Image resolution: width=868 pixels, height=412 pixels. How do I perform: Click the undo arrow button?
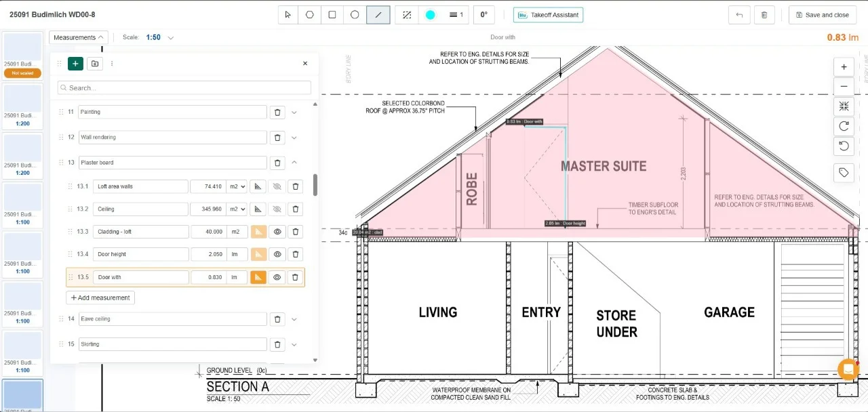click(x=739, y=15)
